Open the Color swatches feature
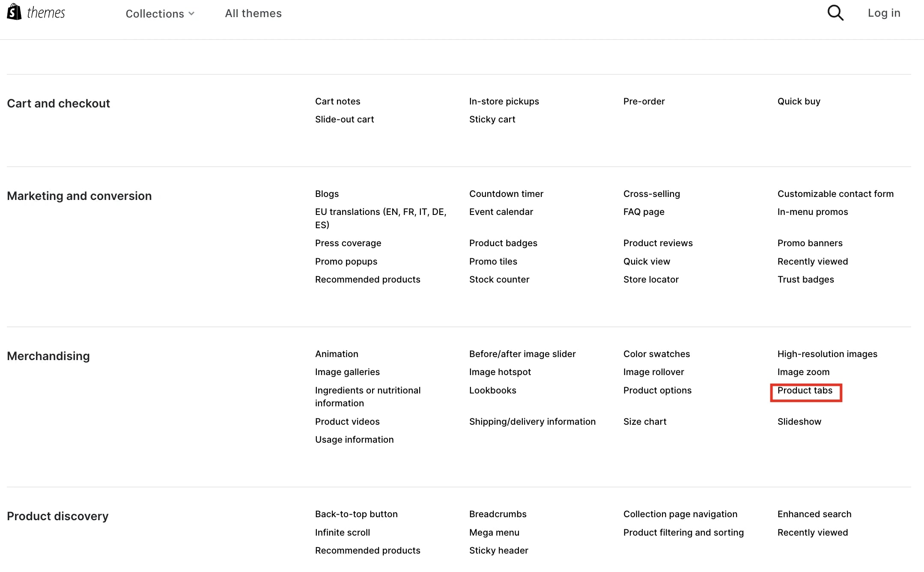Image resolution: width=924 pixels, height=572 pixels. [x=656, y=354]
